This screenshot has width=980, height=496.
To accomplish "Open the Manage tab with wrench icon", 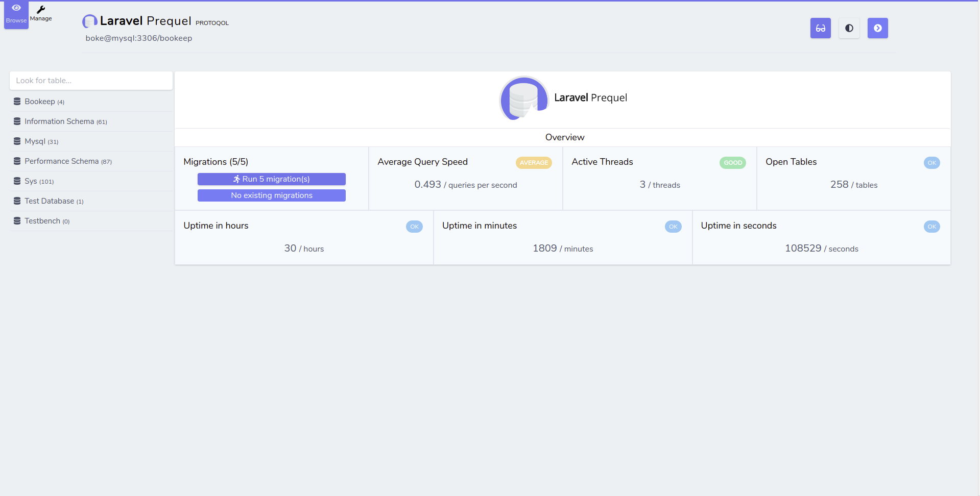I will click(x=41, y=14).
